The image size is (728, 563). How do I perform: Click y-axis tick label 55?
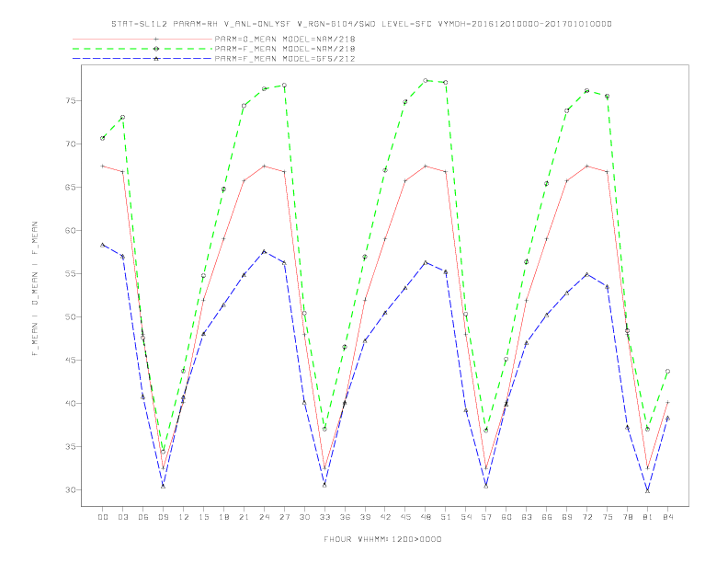pos(71,273)
